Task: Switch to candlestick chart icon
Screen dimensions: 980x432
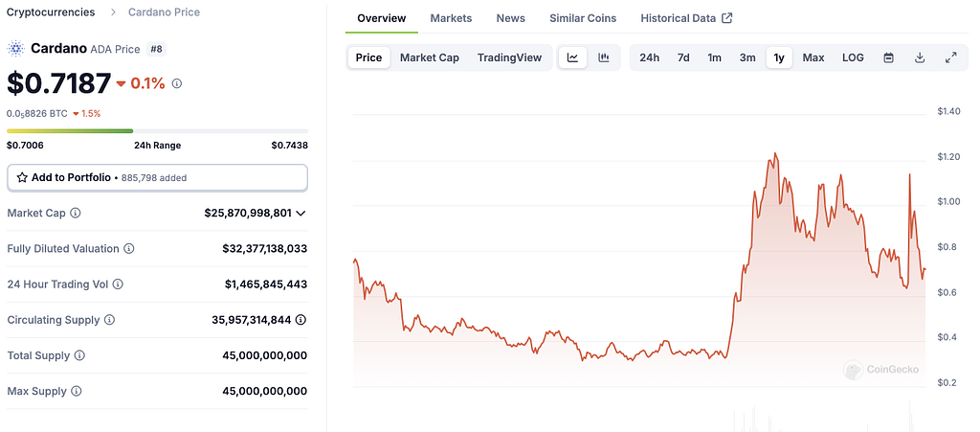Action: pyautogui.click(x=604, y=57)
